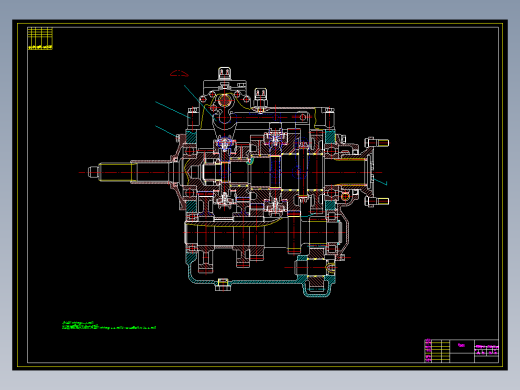The image size is (520, 390).
Task: Click the lower bolt on the output flange
Action: (x=377, y=201)
